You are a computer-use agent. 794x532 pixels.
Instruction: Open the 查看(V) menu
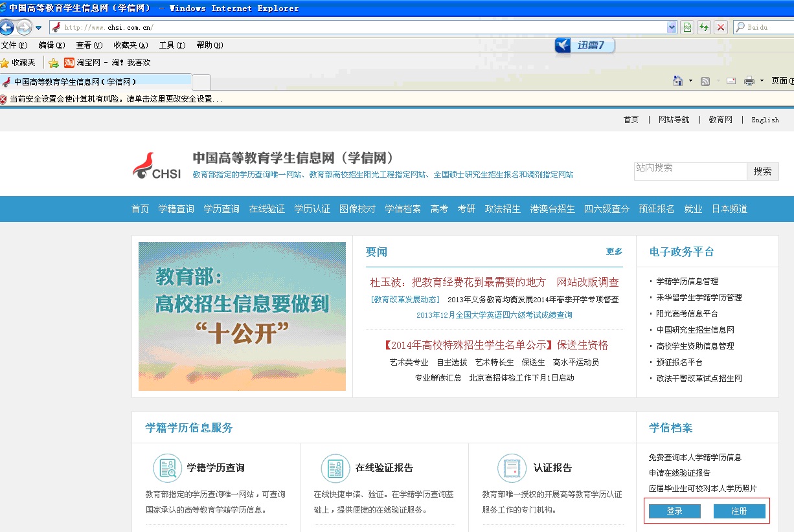click(89, 45)
